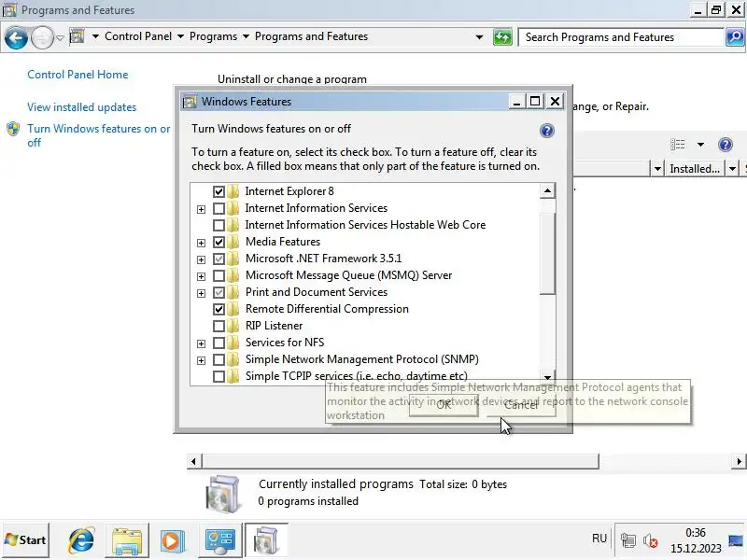Click the Installed... column header

(x=695, y=169)
